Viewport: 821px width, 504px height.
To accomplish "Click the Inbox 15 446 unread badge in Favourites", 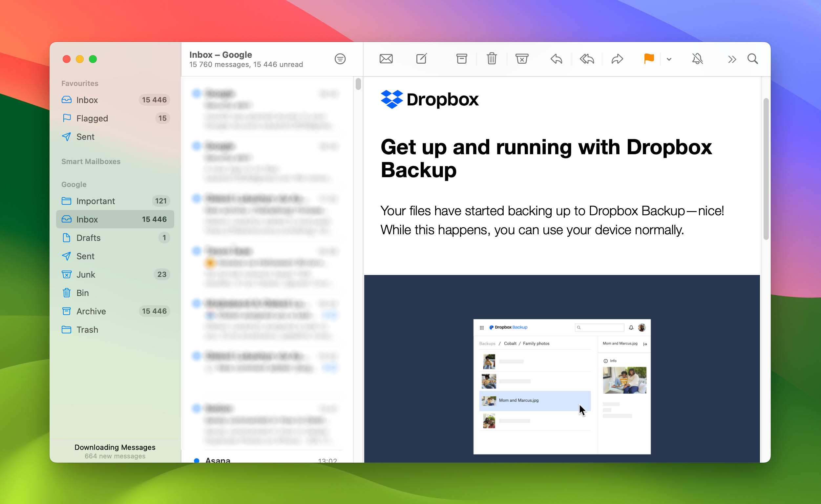I will click(x=154, y=100).
